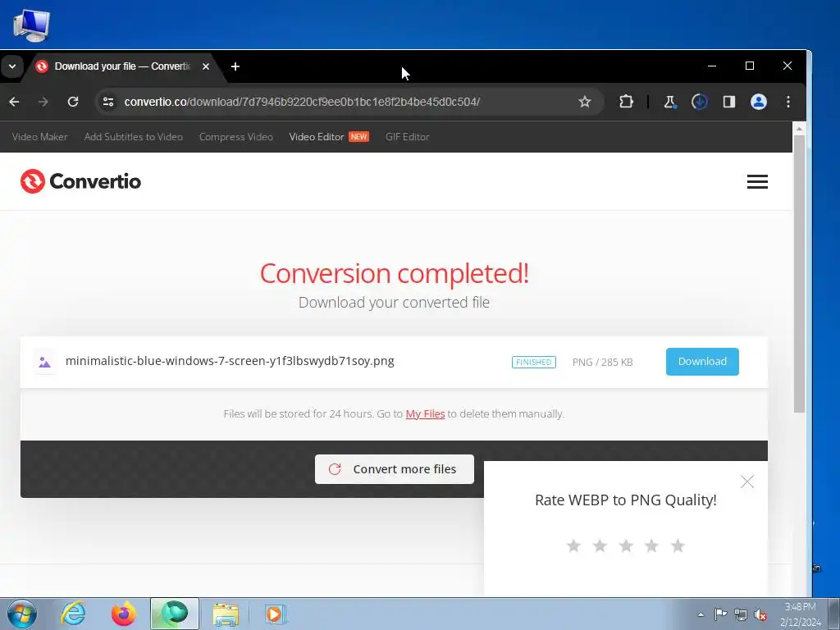Click the FINISHED status badge
This screenshot has width=840, height=630.
click(533, 362)
